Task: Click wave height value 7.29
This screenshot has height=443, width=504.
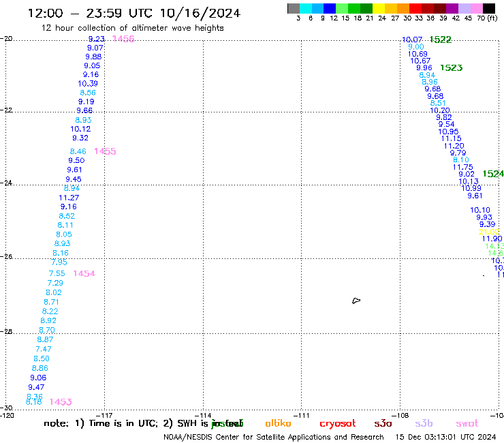Action: pos(55,283)
